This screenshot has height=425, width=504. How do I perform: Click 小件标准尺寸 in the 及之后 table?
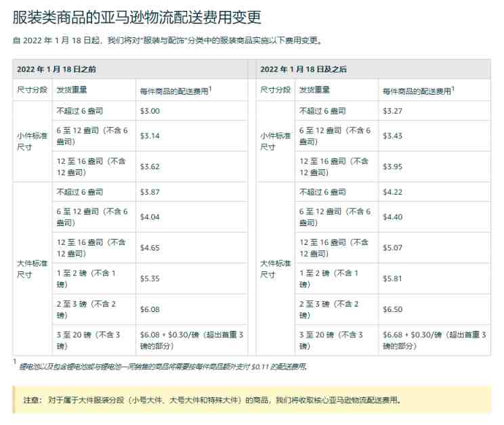point(275,141)
